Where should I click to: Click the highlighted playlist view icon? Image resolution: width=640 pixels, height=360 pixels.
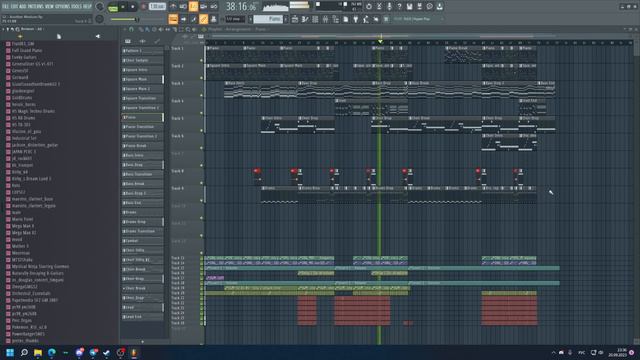173,19
